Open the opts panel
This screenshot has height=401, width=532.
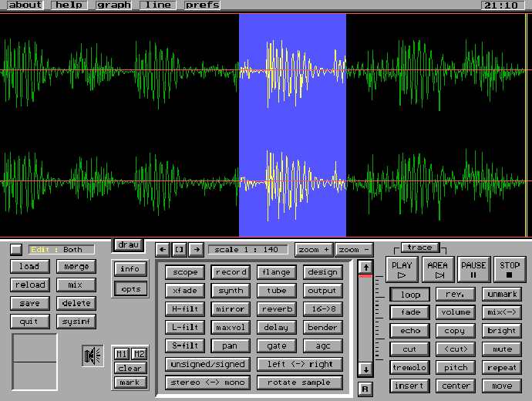130,288
